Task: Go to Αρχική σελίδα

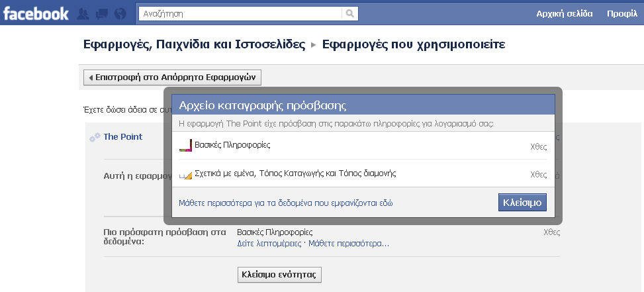Action: point(565,13)
